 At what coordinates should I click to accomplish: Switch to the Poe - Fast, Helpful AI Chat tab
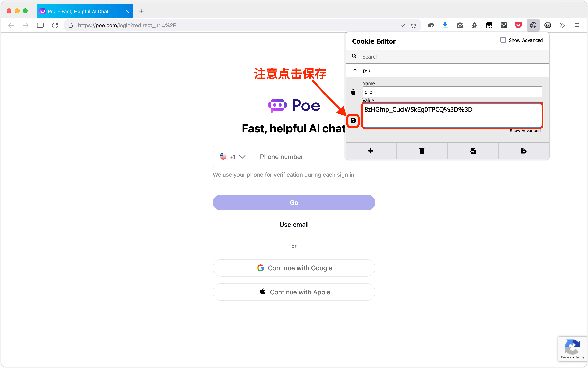coord(85,11)
